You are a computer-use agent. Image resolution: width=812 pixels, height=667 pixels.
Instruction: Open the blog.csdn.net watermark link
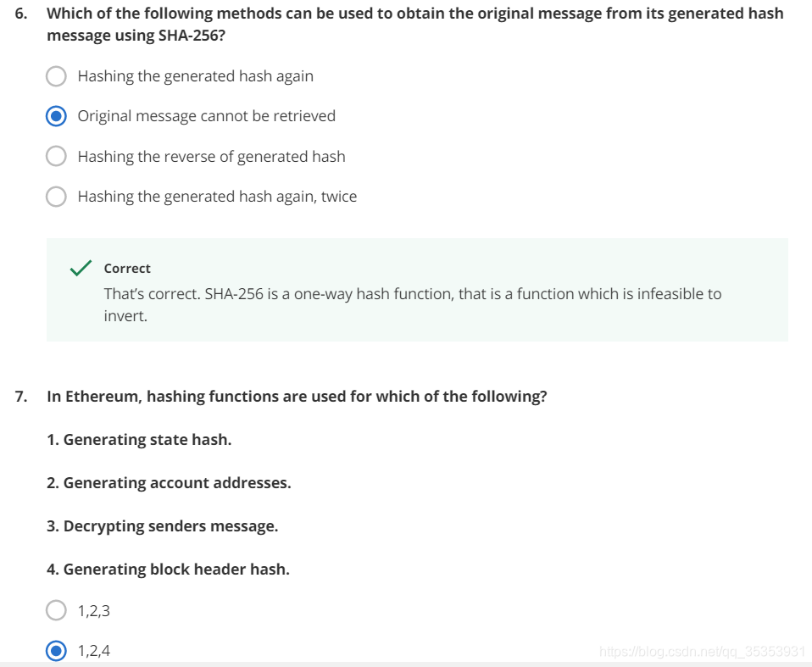(x=701, y=652)
